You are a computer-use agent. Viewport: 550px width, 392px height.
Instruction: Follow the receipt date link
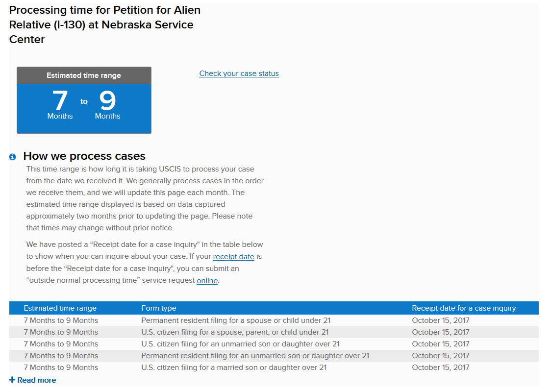click(234, 257)
